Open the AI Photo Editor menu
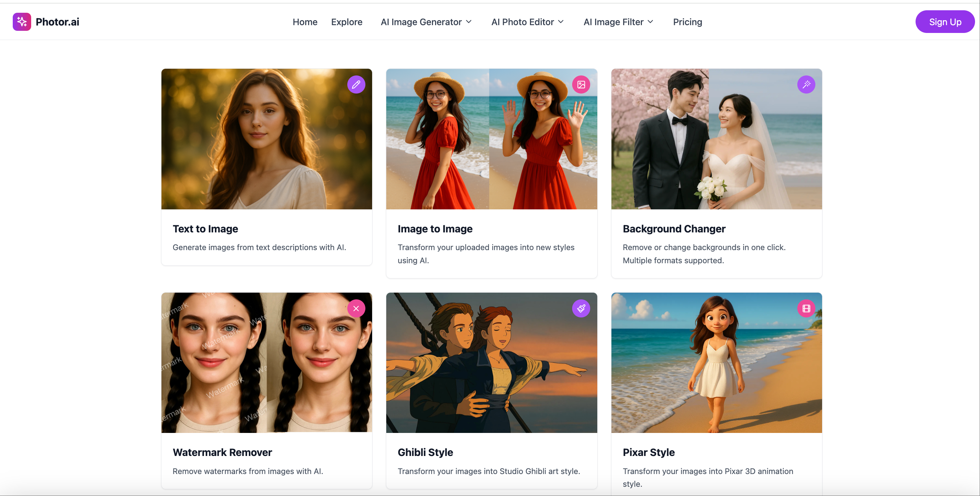The image size is (980, 496). (x=526, y=22)
